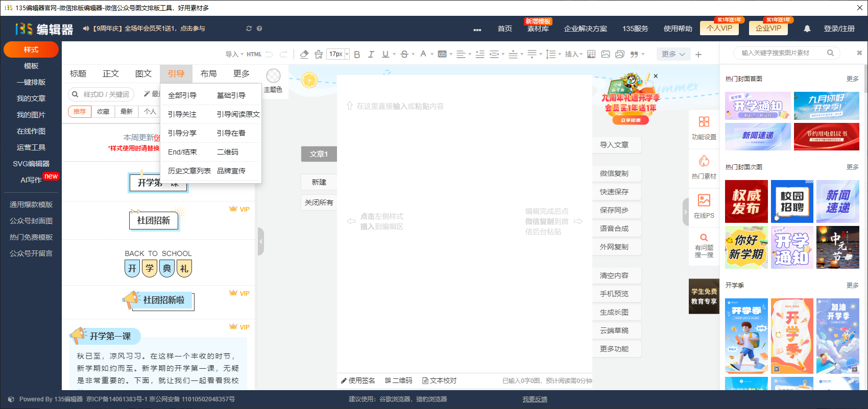This screenshot has height=409, width=868.
Task: Close the anniversary promo banner
Action: pyautogui.click(x=656, y=76)
